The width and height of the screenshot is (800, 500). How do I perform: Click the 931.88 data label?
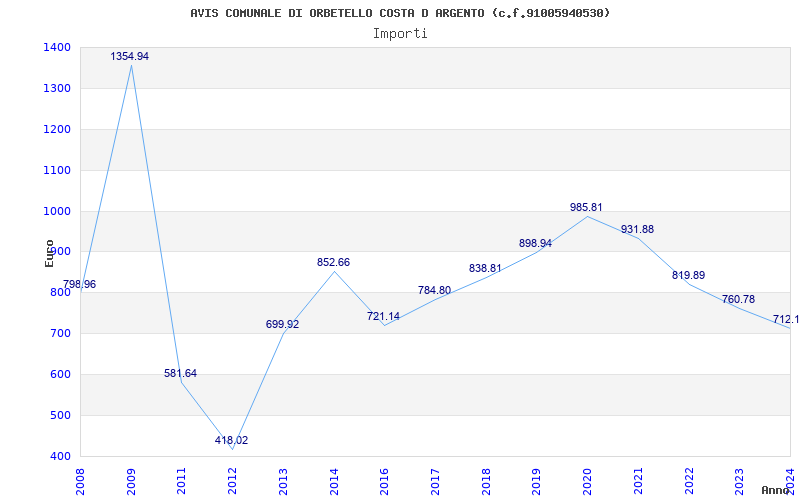point(637,230)
